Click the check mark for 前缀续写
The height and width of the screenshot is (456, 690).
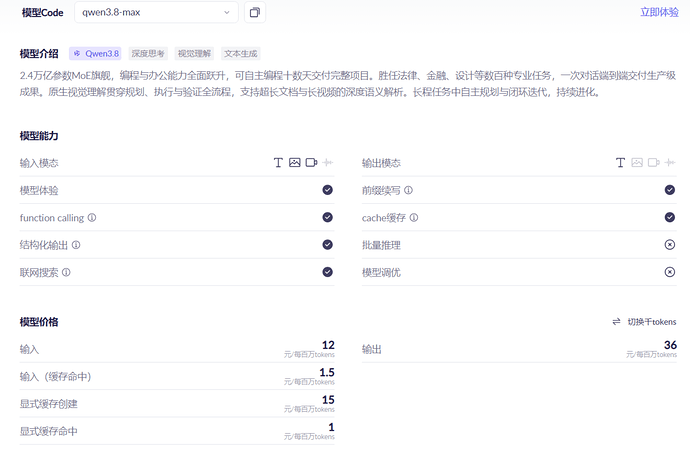[x=670, y=190]
